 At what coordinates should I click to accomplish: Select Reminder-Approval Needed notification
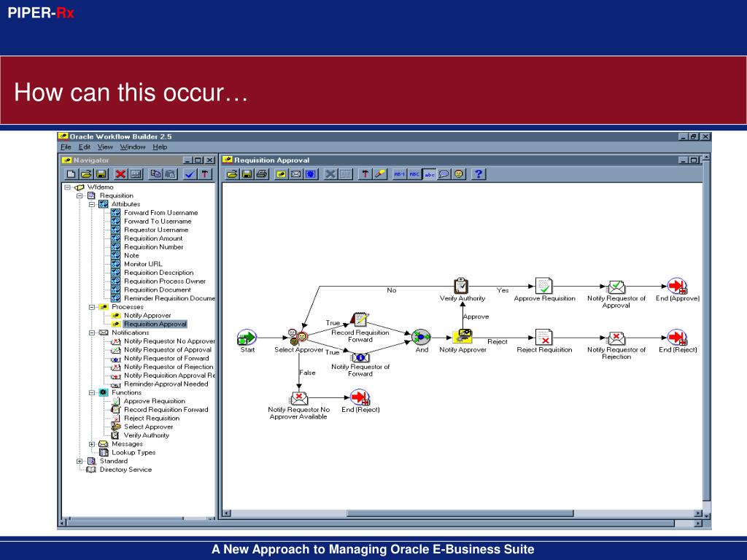point(166,384)
